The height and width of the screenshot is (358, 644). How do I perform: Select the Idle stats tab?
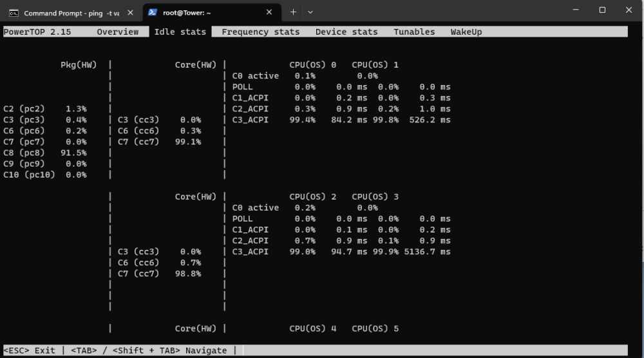click(x=180, y=32)
